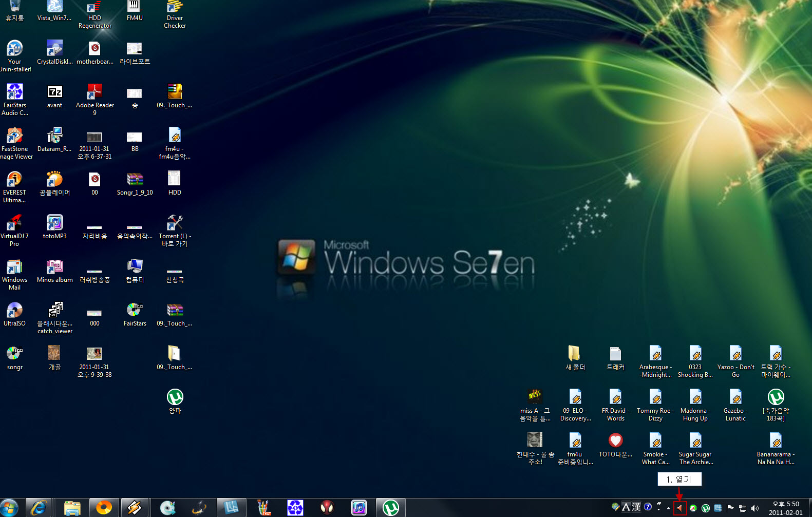
Task: Open the HDD Regenerator desktop shortcut
Action: pyautogui.click(x=95, y=14)
